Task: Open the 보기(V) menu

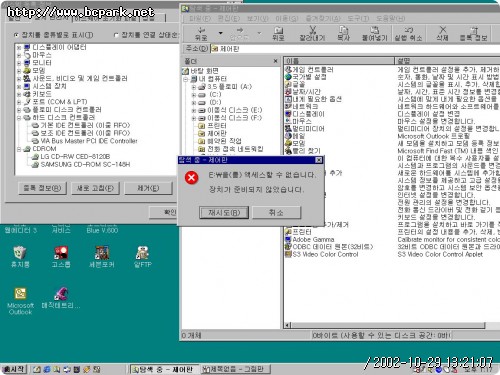Action: (257, 18)
